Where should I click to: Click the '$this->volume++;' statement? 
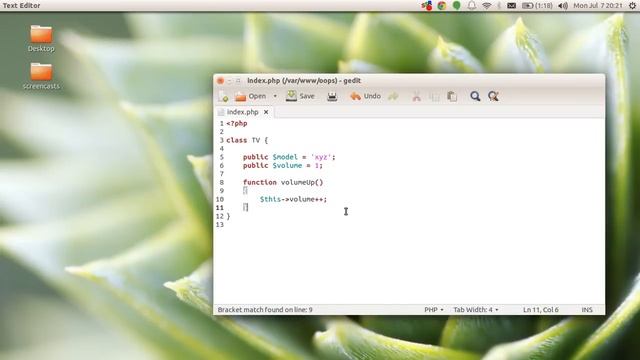(x=293, y=199)
